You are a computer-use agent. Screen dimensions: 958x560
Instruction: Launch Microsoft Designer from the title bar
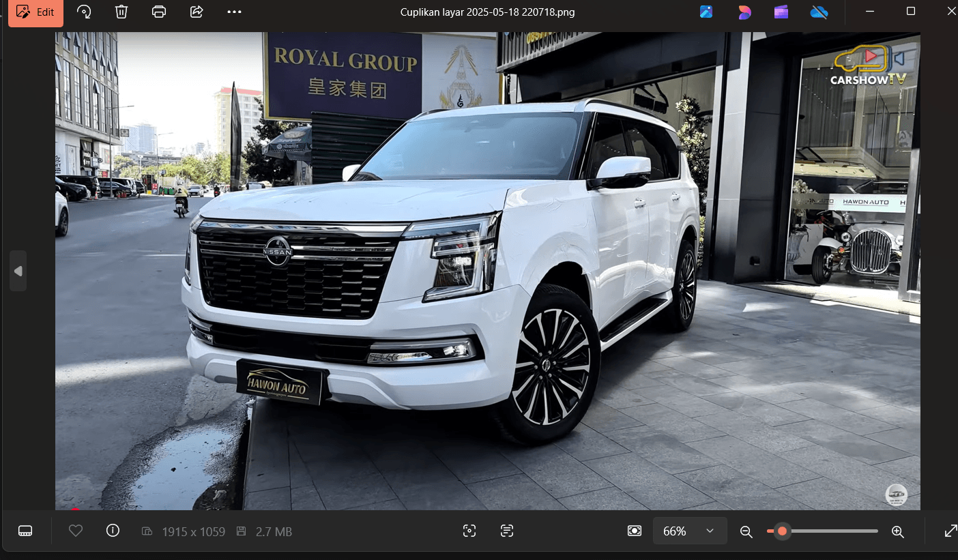(x=744, y=12)
